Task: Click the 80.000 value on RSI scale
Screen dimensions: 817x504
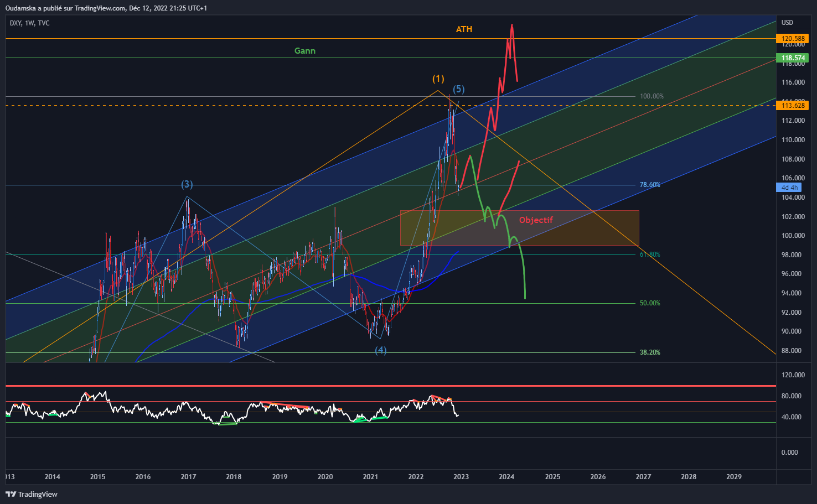Action: coord(792,396)
